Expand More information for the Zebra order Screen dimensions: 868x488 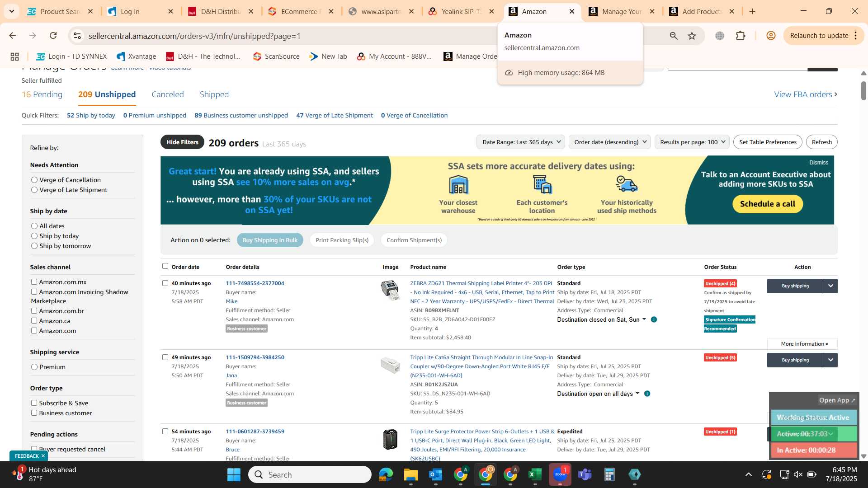point(802,344)
